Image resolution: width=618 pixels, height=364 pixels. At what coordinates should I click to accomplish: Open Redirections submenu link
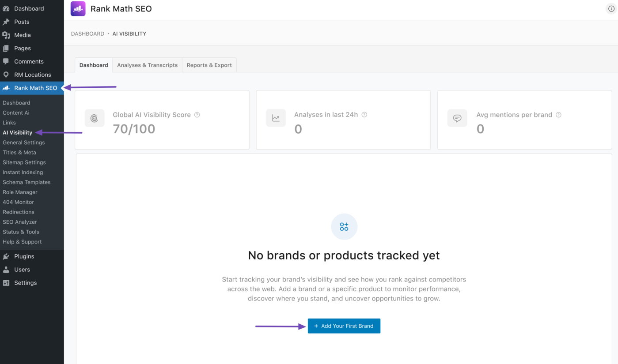click(19, 212)
